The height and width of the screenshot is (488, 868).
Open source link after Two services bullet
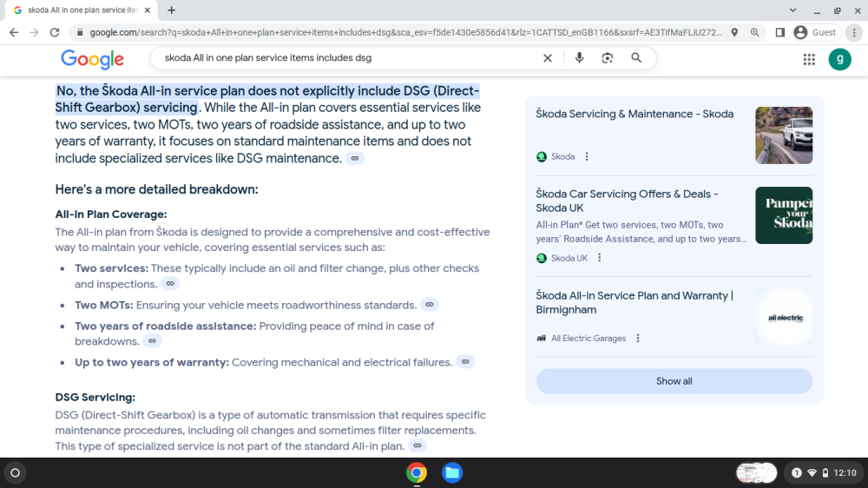[x=170, y=284]
